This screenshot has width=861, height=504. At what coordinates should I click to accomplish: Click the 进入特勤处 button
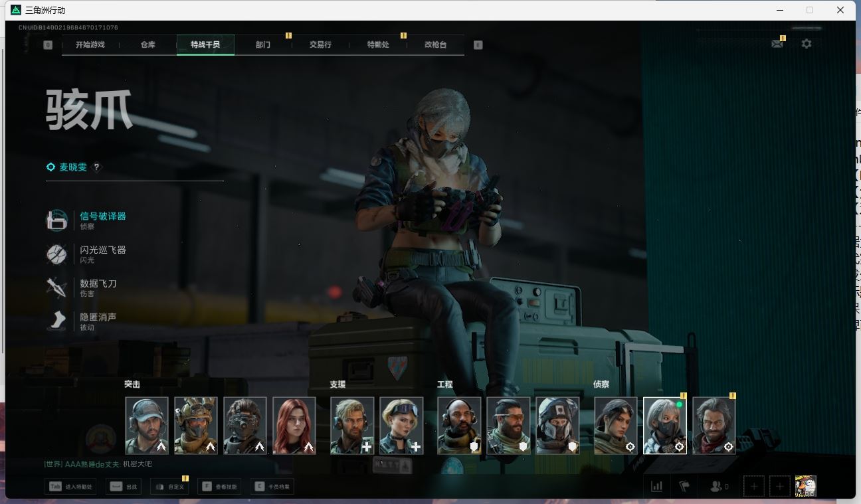pyautogui.click(x=71, y=487)
